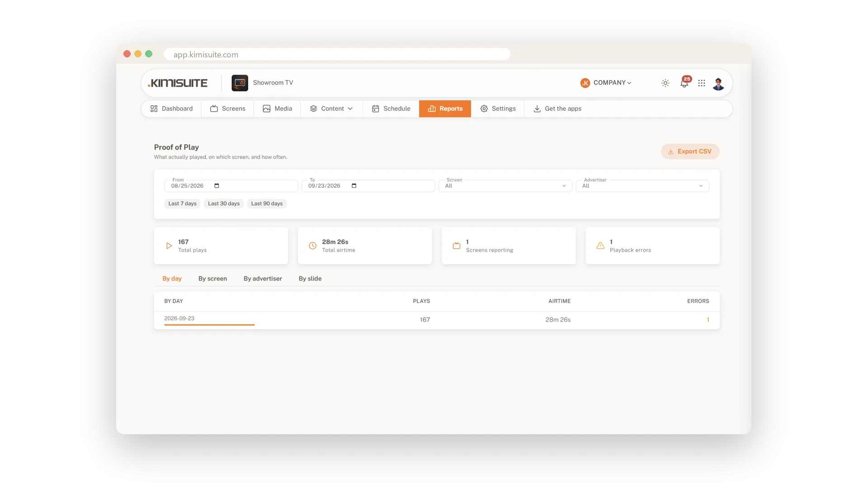Toggle light mode sun icon

pyautogui.click(x=665, y=83)
